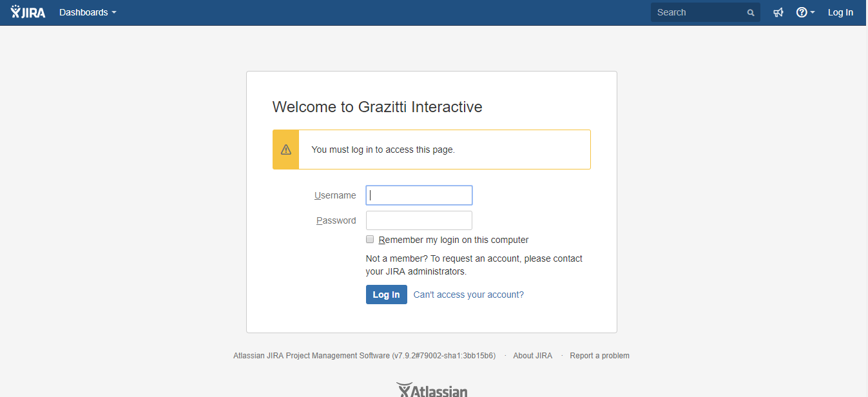
Task: Open Can't access your account link
Action: tap(468, 295)
